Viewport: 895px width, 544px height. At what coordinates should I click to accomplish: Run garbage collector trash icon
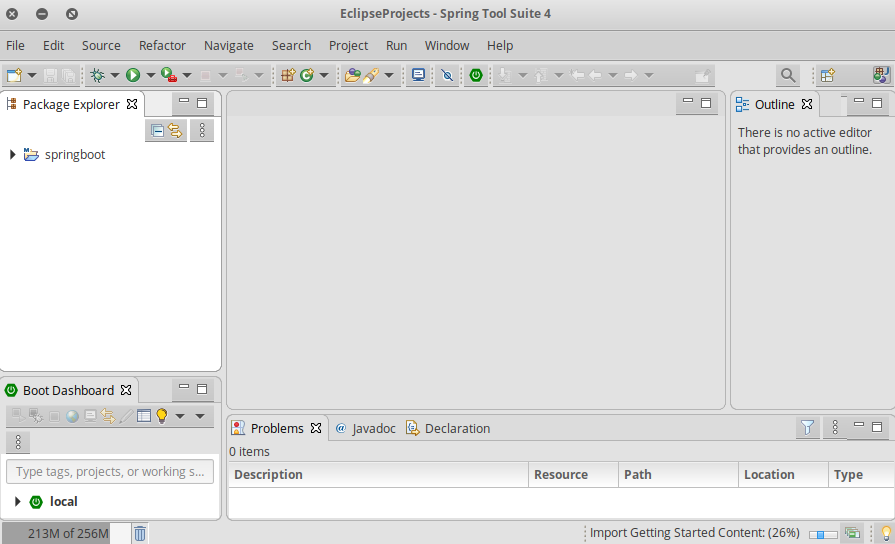click(140, 534)
